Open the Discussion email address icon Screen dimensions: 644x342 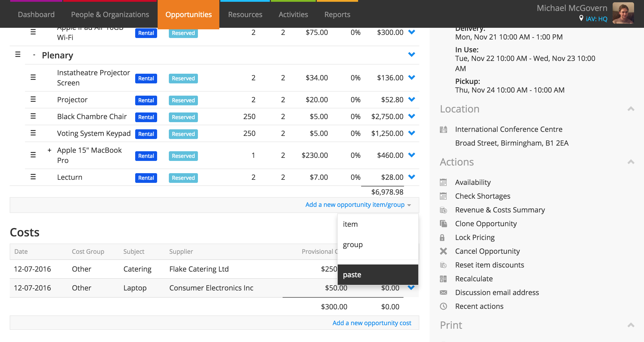point(444,292)
